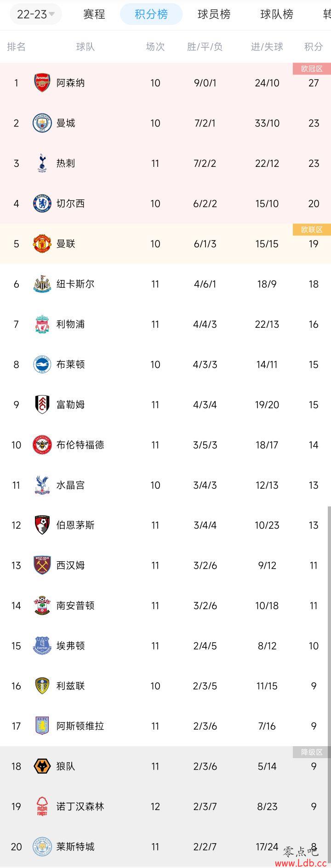Screen dimensions: 331x868
Task: Open the Leicester City badge
Action: [42, 847]
